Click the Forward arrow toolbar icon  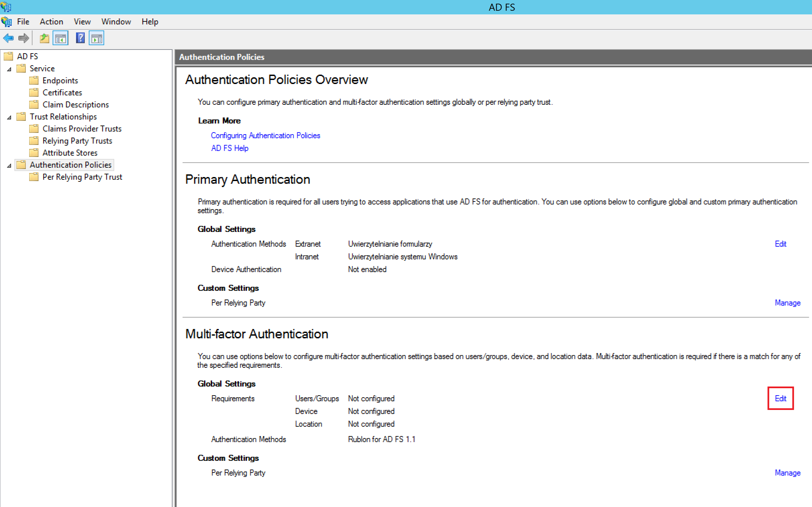tap(23, 38)
